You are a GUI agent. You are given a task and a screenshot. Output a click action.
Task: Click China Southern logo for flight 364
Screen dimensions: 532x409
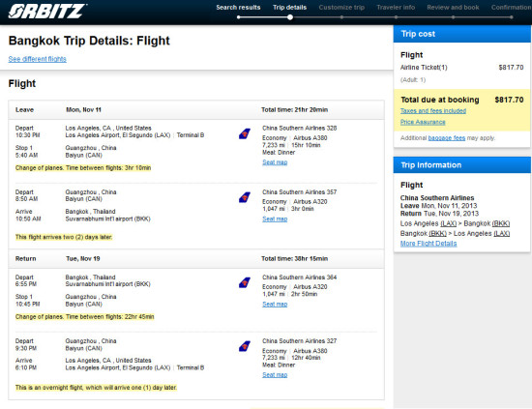click(x=245, y=282)
